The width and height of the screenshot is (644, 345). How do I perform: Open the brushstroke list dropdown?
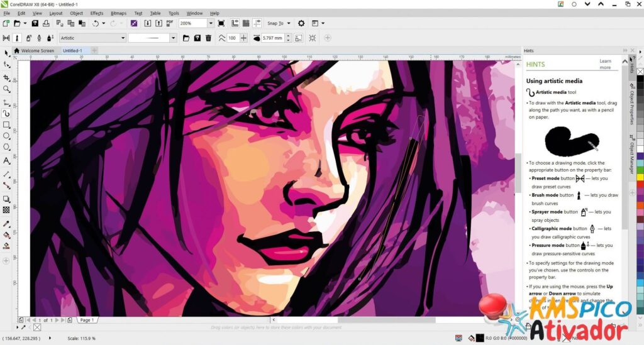[x=173, y=38]
